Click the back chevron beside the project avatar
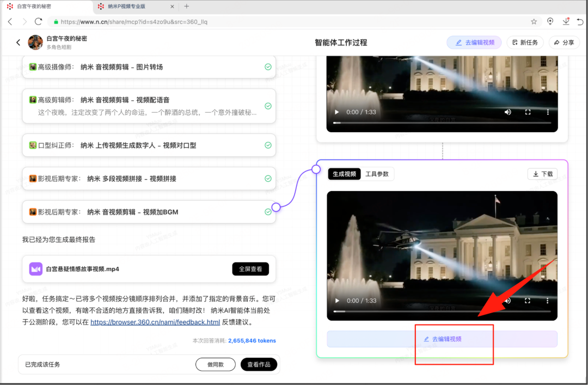Image resolution: width=588 pixels, height=385 pixels. point(18,42)
